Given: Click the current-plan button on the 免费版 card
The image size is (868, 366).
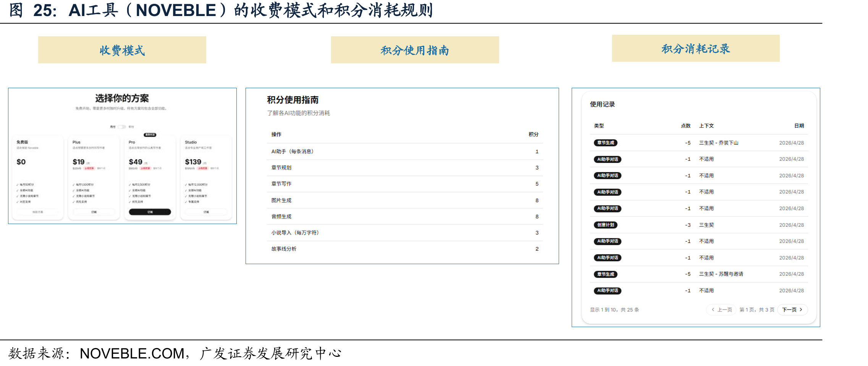Looking at the screenshot, I should pos(38,212).
